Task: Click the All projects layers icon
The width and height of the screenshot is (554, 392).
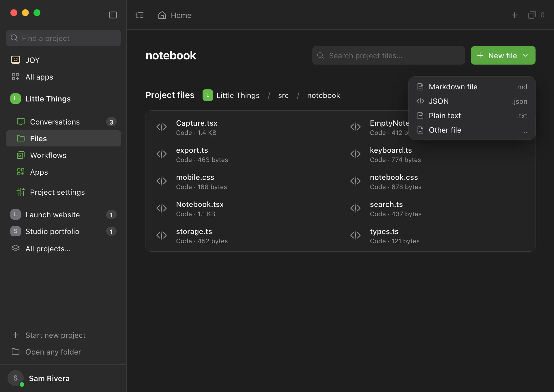Action: coord(16,248)
